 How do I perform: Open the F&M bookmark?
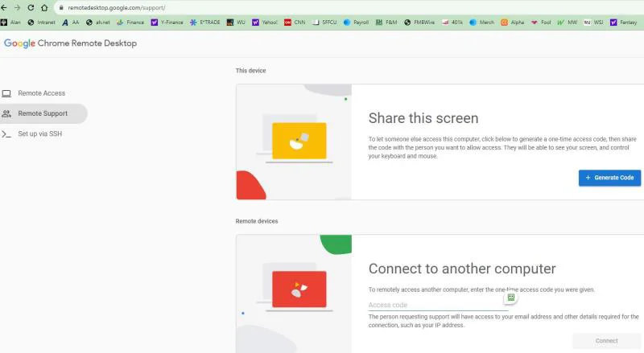(386, 23)
